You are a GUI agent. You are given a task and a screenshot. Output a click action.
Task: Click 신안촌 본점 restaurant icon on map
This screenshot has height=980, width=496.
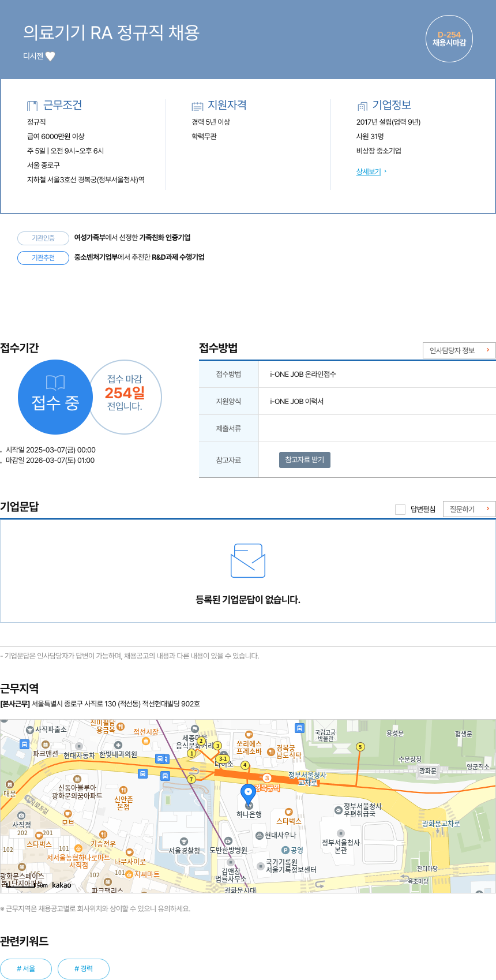click(x=123, y=790)
